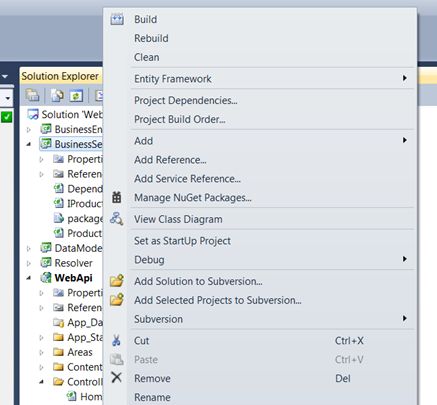Choose Add Reference... menu entry
The height and width of the screenshot is (405, 437).
[170, 160]
